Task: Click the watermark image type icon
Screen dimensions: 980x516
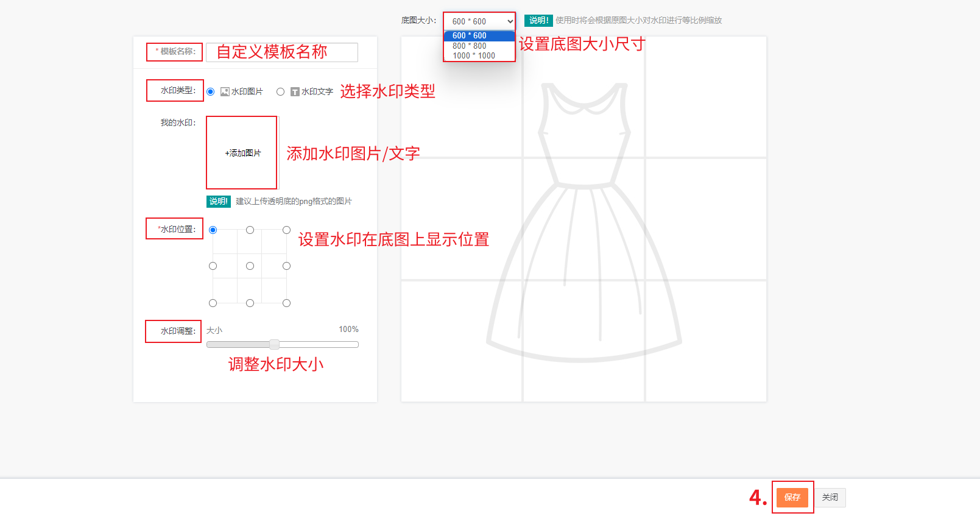Action: [225, 92]
